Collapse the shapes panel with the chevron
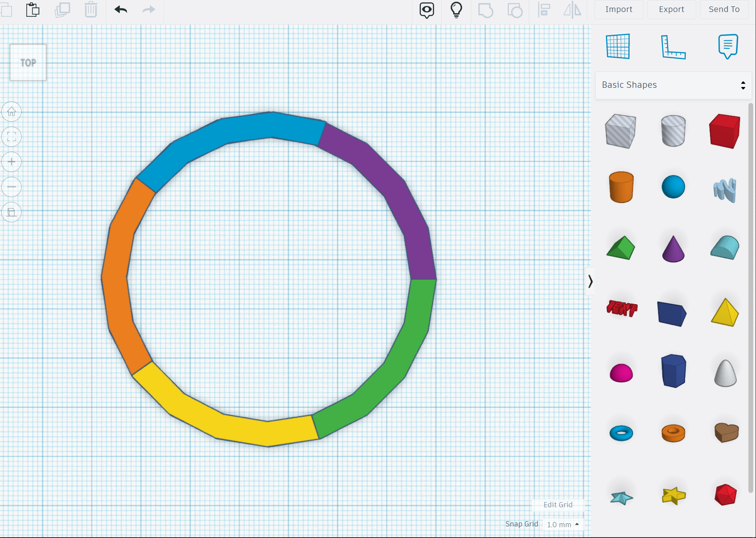756x538 pixels. click(590, 281)
